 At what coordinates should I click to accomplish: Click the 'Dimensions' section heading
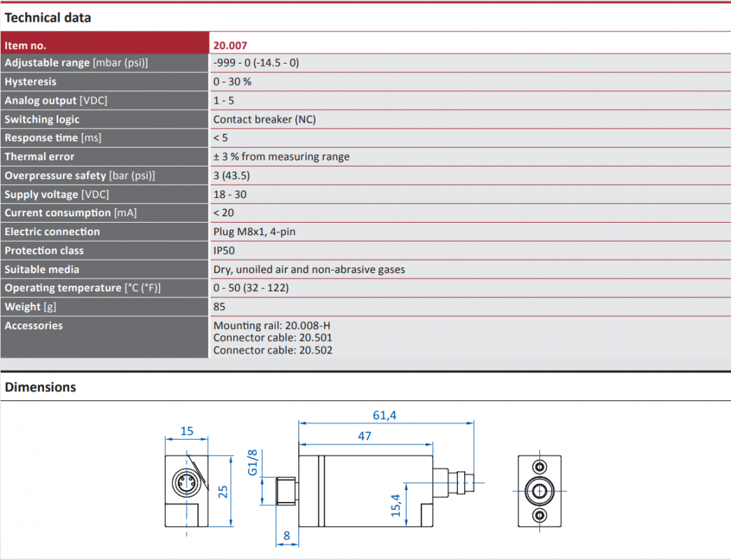coord(40,387)
